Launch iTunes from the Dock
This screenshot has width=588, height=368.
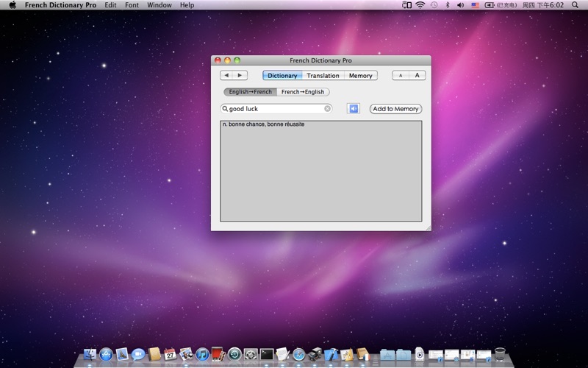point(203,355)
